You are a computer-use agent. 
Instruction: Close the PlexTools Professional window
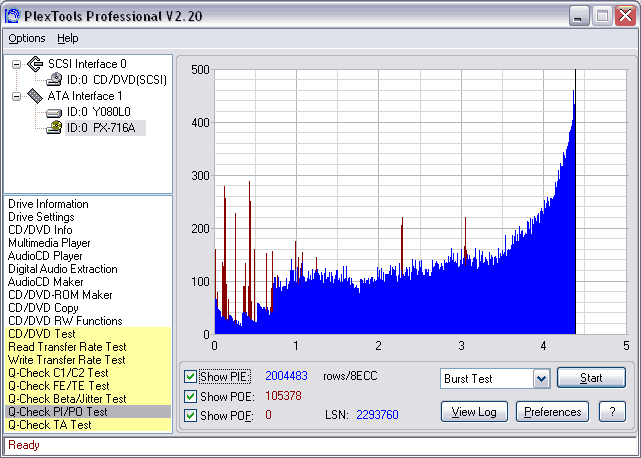625,16
